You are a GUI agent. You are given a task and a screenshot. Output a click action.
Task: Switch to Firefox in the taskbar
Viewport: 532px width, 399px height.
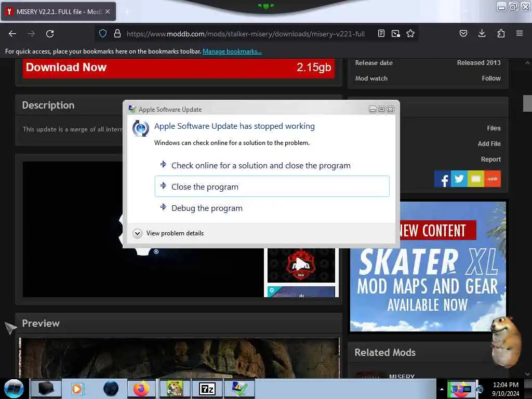click(141, 389)
